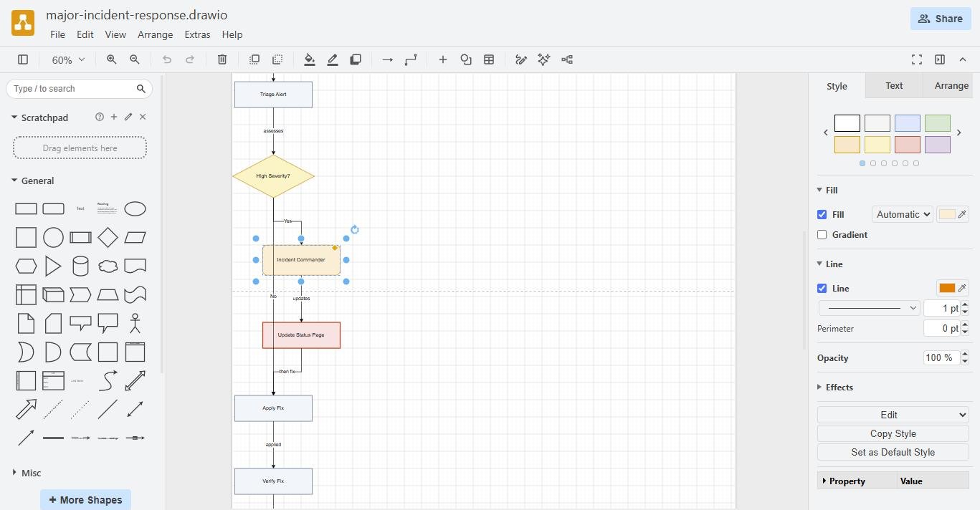Open the 60% zoom dropdown
The width and height of the screenshot is (980, 510).
coord(68,59)
